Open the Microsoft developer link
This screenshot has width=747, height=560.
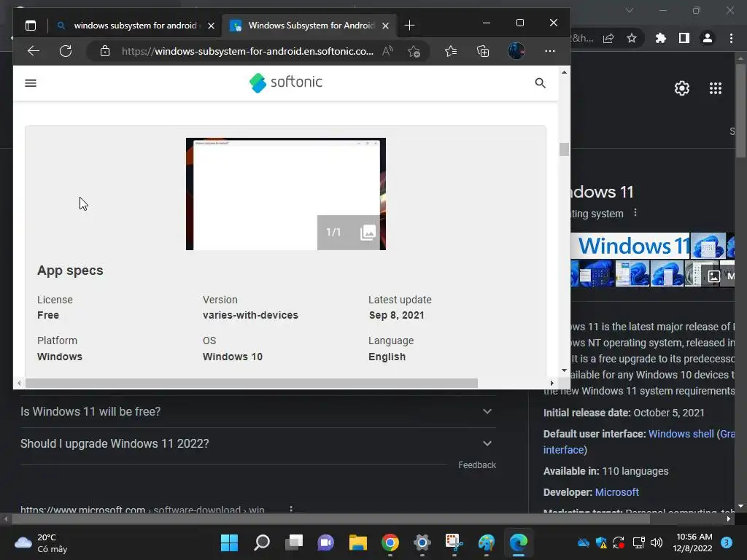click(x=617, y=492)
